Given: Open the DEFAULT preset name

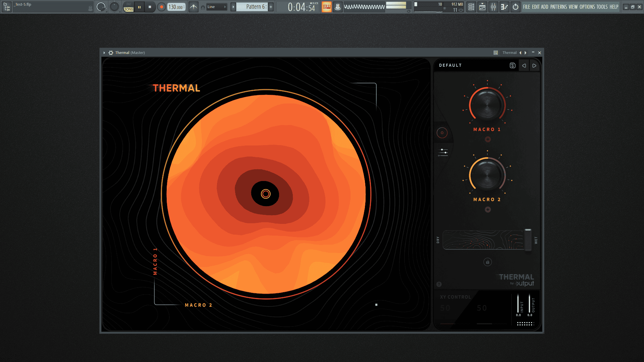Looking at the screenshot, I should pos(450,65).
